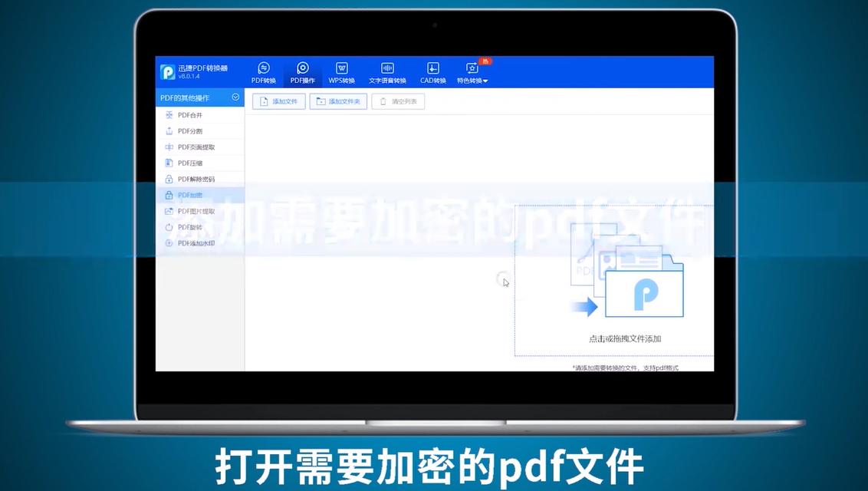
Task: Open the PDF转换 tab
Action: [264, 73]
